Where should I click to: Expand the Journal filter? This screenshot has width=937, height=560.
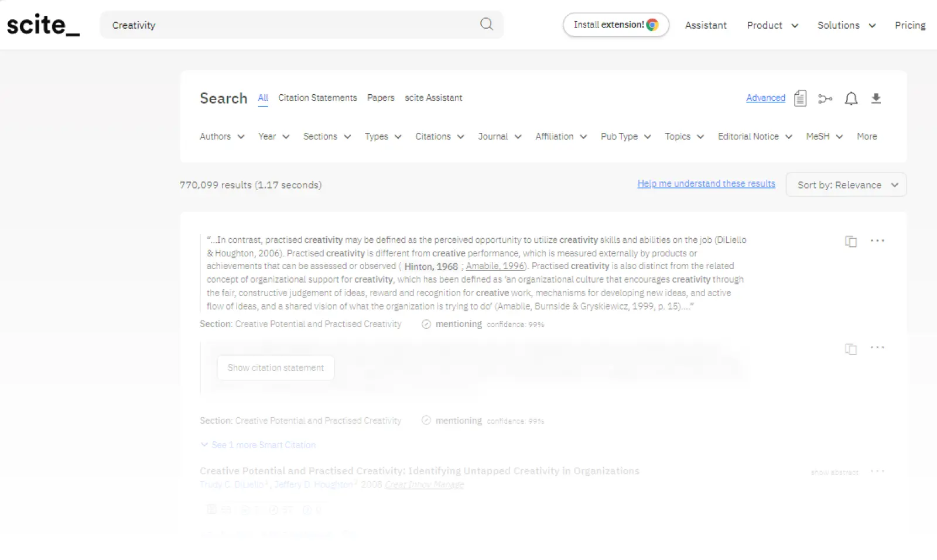(500, 136)
